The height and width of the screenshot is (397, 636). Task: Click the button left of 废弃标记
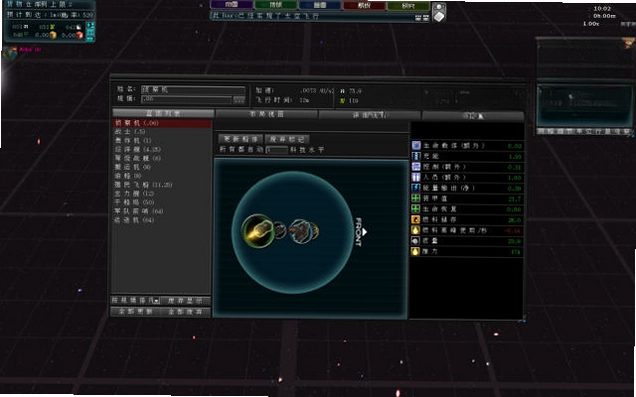click(x=241, y=139)
